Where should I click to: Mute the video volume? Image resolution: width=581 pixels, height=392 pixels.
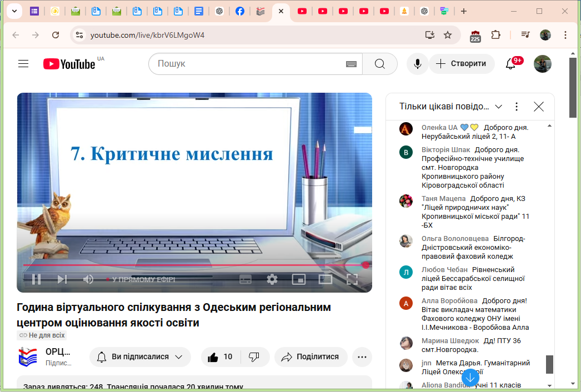click(88, 279)
